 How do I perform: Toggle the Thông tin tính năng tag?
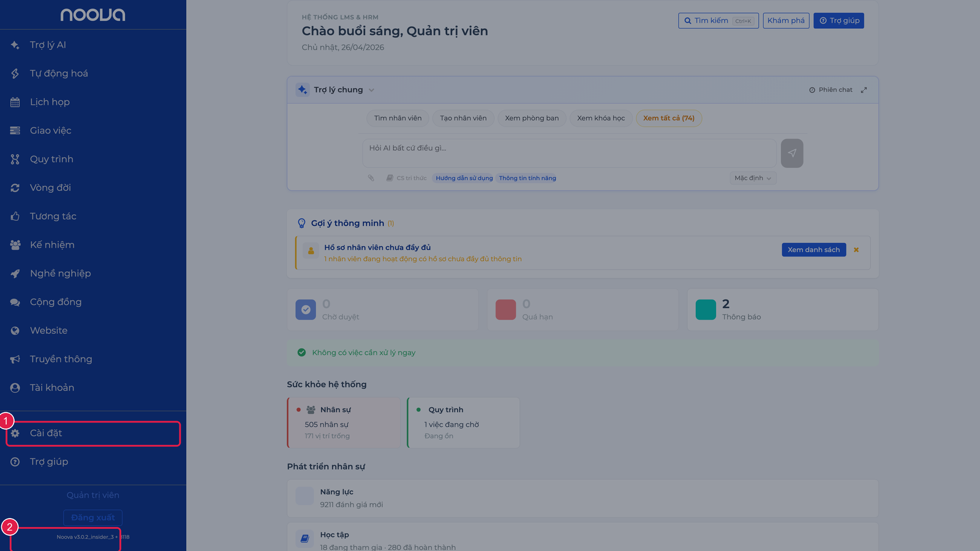(527, 178)
